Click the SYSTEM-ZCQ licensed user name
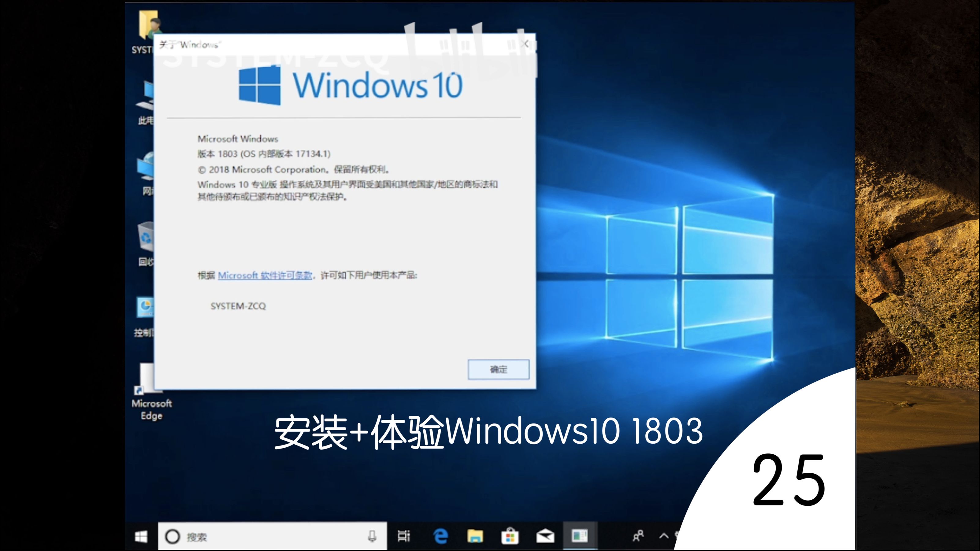980x551 pixels. [x=238, y=306]
